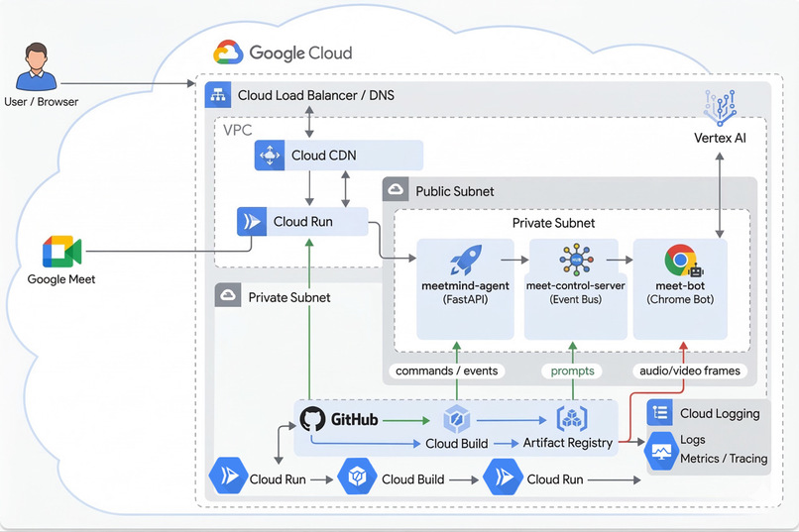This screenshot has height=532, width=799.
Task: Click the "VPC" label
Action: click(x=238, y=130)
